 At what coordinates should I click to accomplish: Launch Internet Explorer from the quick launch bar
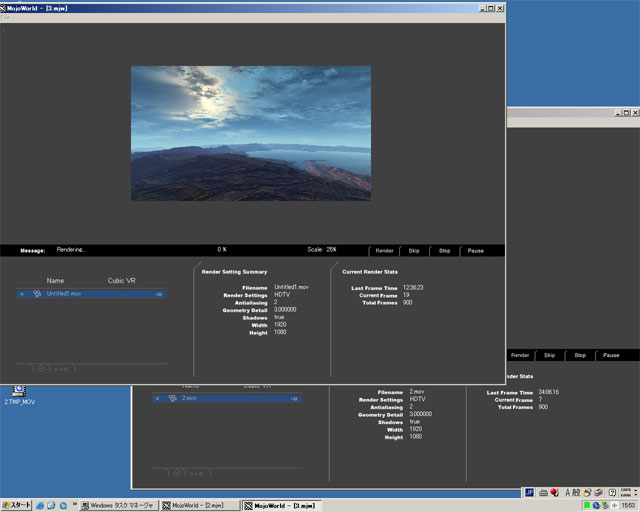[40, 505]
